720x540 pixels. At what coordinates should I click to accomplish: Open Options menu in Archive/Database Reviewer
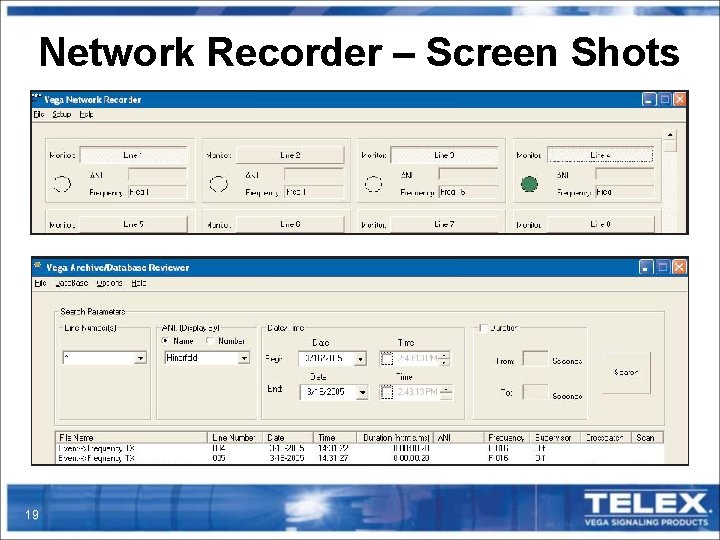pos(110,283)
